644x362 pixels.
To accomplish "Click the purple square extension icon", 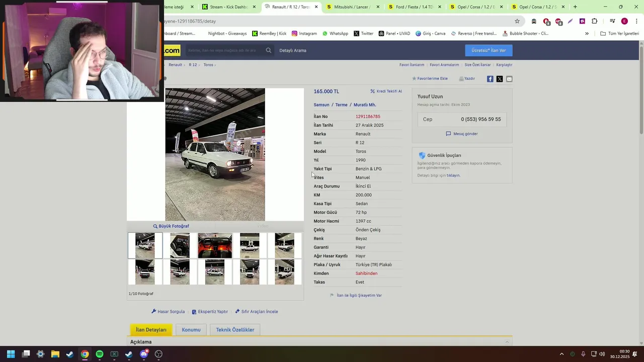I will [582, 21].
